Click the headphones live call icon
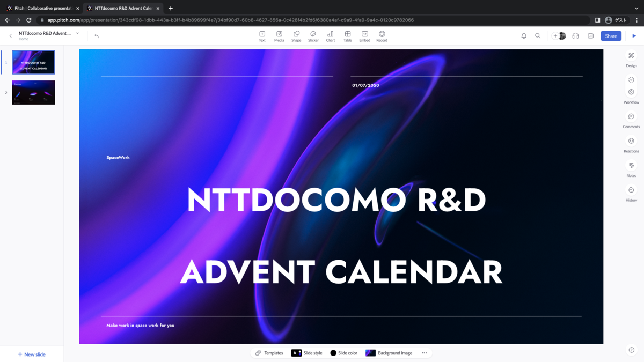644x362 pixels. [575, 36]
